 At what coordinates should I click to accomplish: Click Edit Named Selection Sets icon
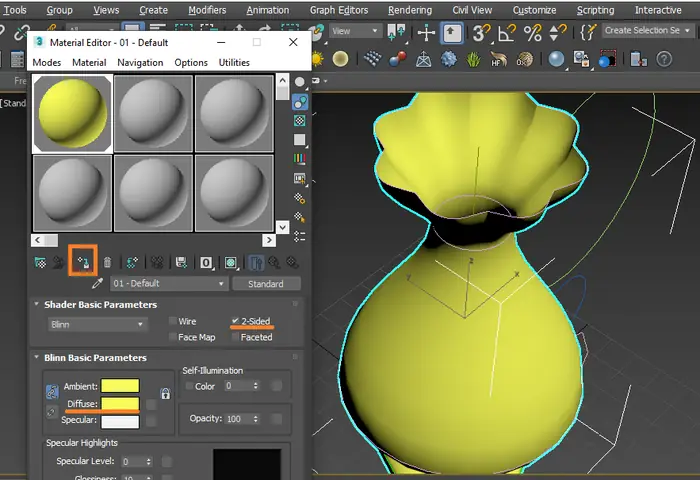(588, 33)
